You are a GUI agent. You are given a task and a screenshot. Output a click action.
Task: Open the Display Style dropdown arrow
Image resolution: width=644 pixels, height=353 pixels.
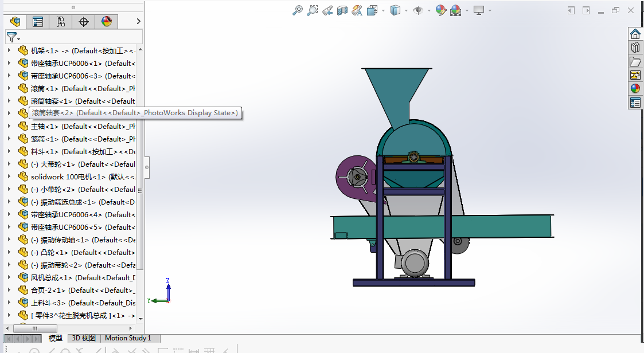(406, 11)
